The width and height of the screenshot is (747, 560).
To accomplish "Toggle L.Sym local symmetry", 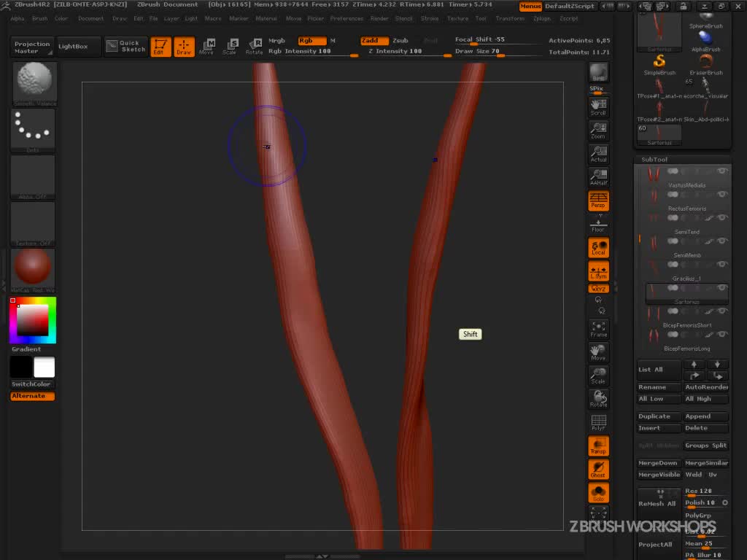I will pos(598,271).
